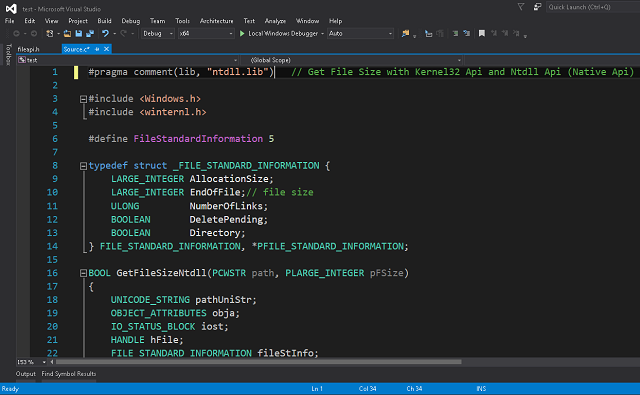Click the greyed parameter info icon
The height and width of the screenshot is (395, 640).
440,33
